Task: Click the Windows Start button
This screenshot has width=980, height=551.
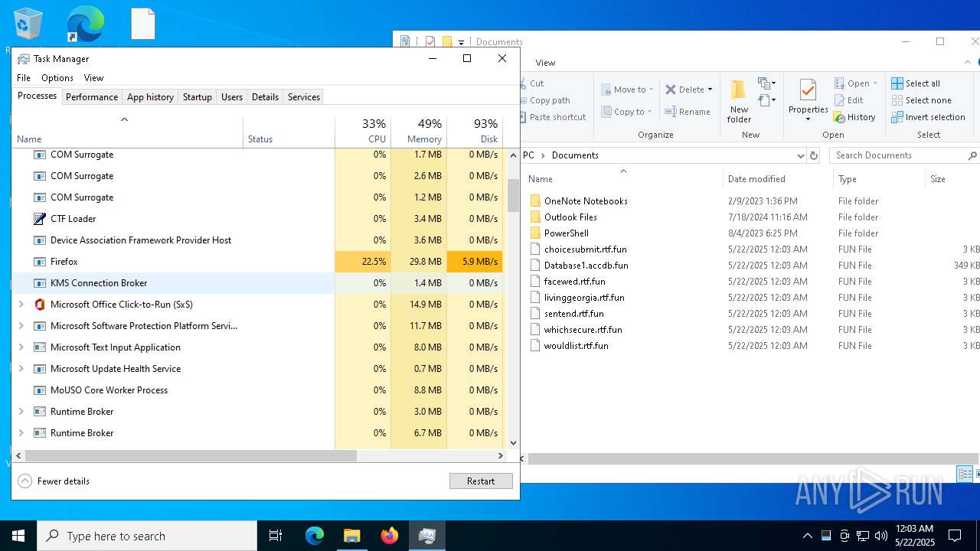Action: click(18, 536)
